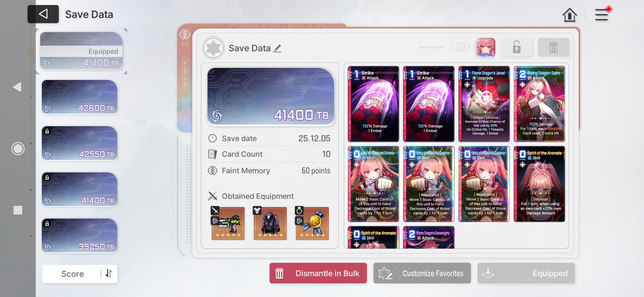This screenshot has height=297, width=644.
Task: Toggle the three-ring link indicator
Action: click(460, 47)
